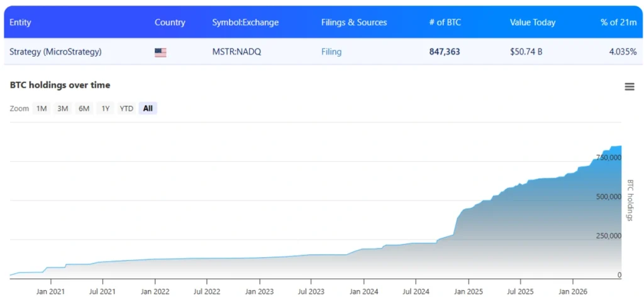
Task: Click the $50.74 B value
Action: click(526, 52)
